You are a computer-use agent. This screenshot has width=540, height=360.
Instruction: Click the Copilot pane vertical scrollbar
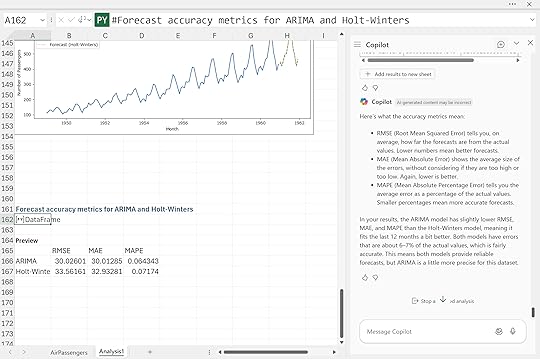(x=533, y=312)
